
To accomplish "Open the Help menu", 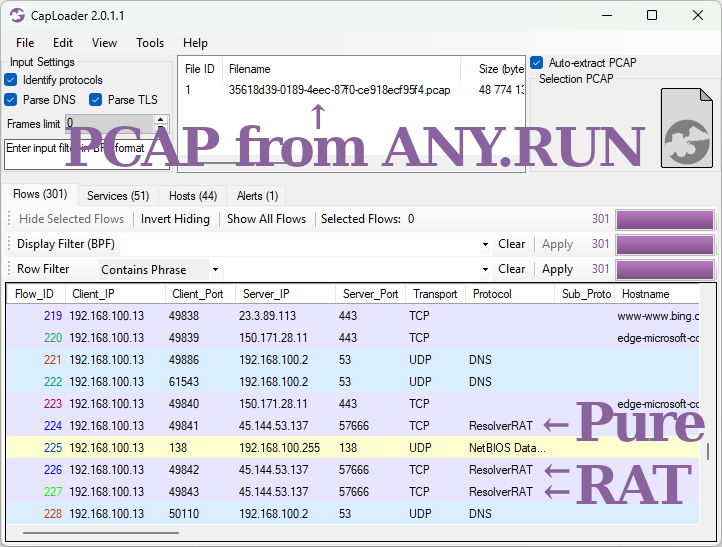I will pyautogui.click(x=195, y=43).
